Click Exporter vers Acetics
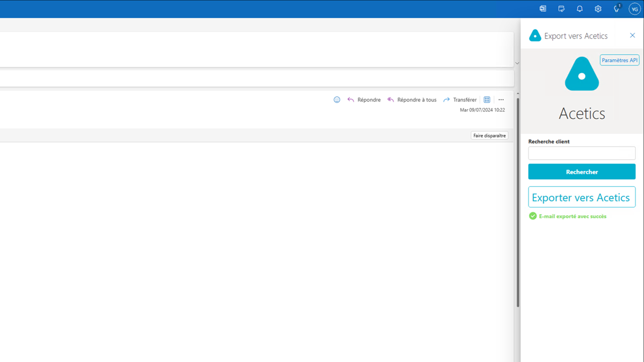 pyautogui.click(x=582, y=197)
